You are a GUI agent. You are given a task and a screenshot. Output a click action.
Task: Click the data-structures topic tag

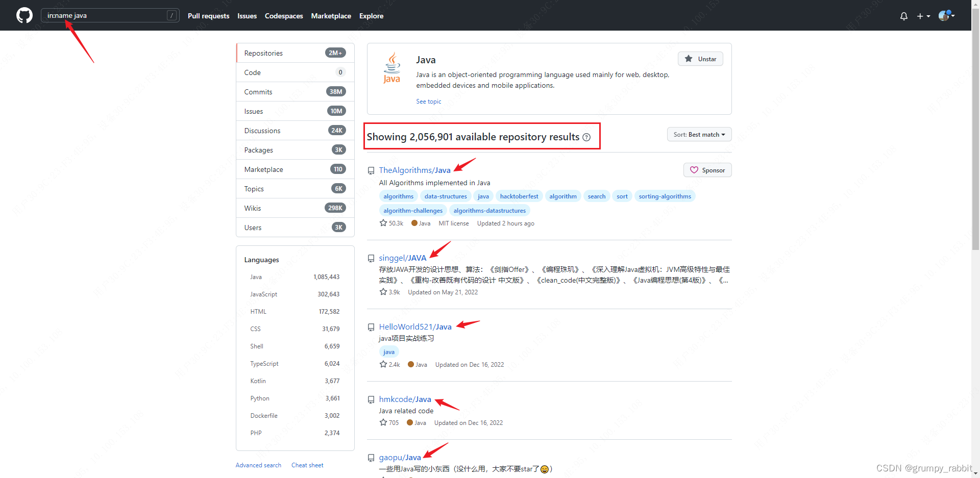(x=446, y=196)
